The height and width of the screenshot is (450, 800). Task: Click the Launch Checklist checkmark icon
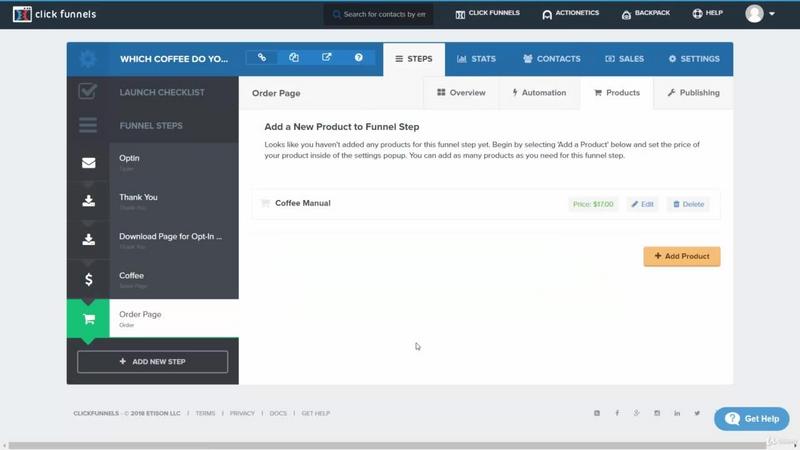coord(88,91)
